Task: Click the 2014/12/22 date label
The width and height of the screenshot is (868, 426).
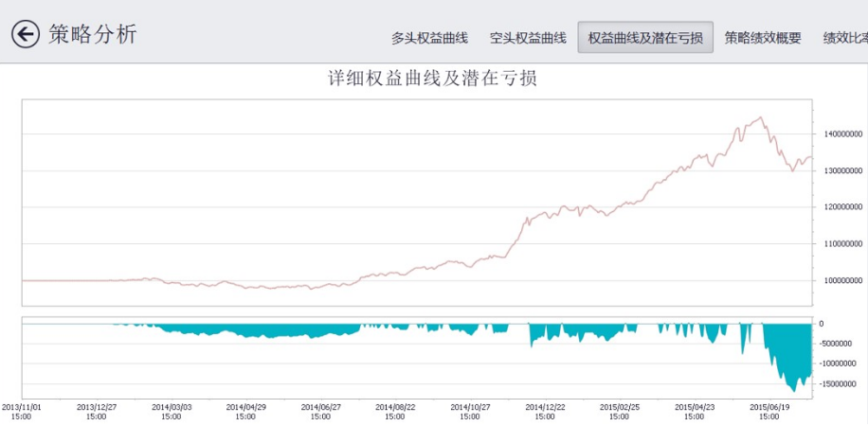Action: tap(545, 411)
